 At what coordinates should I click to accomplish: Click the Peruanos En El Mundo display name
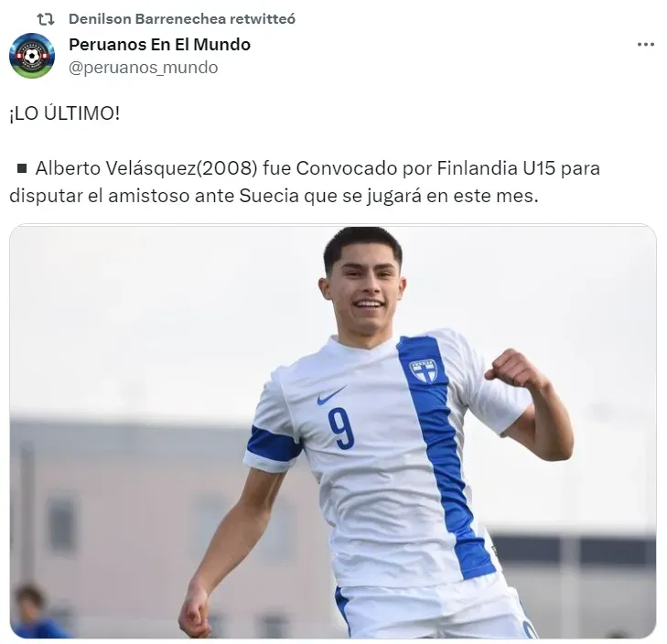[x=159, y=45]
